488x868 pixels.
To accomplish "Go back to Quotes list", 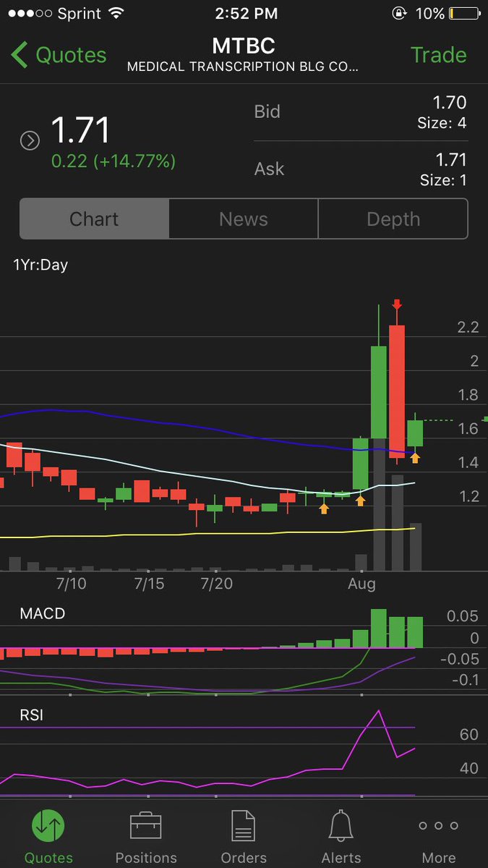I will 59,55.
